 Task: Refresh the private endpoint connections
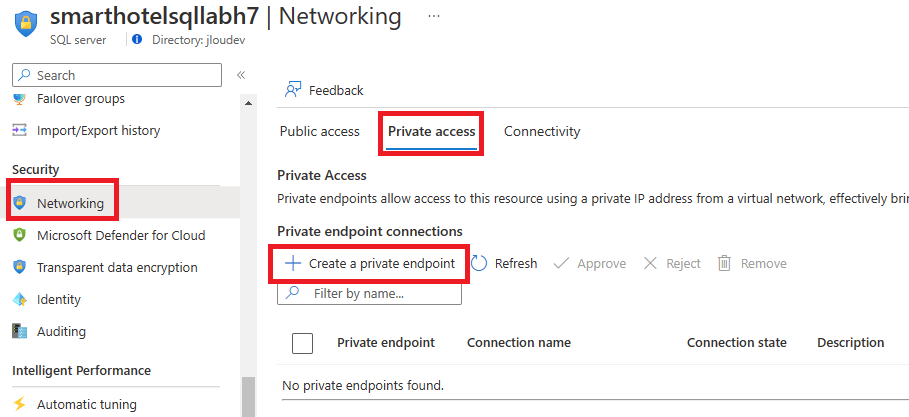coord(504,264)
